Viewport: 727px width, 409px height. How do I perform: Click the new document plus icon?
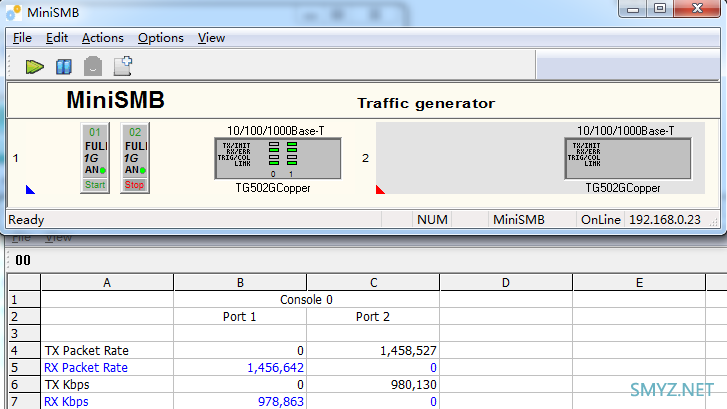(123, 66)
